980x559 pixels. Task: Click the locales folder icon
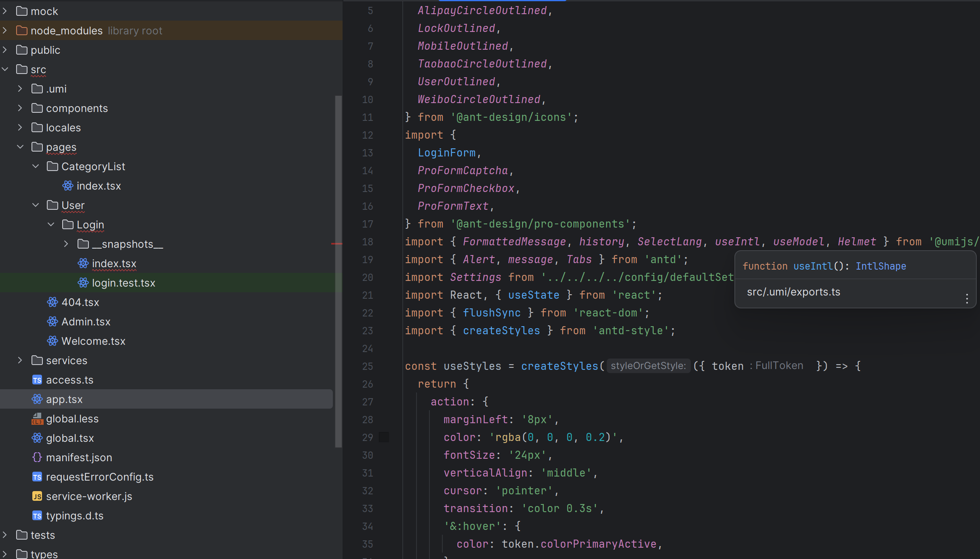click(x=37, y=128)
